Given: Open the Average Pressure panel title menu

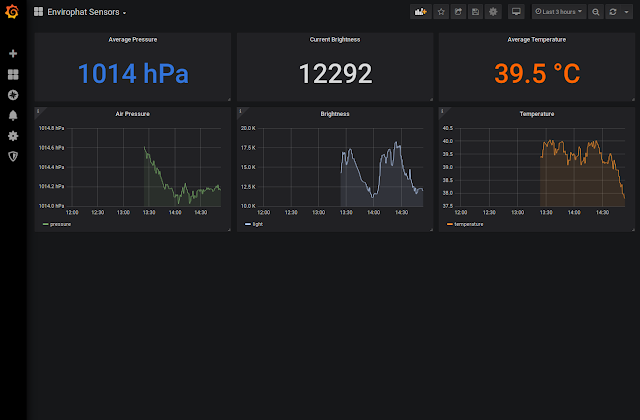Looking at the screenshot, I should [x=133, y=40].
